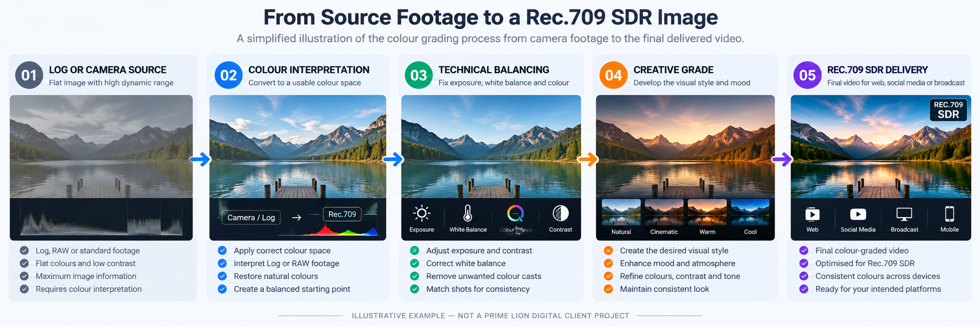Screen dimensions: 980x327
Task: Click the Broadcast monitor icon
Action: (x=904, y=215)
